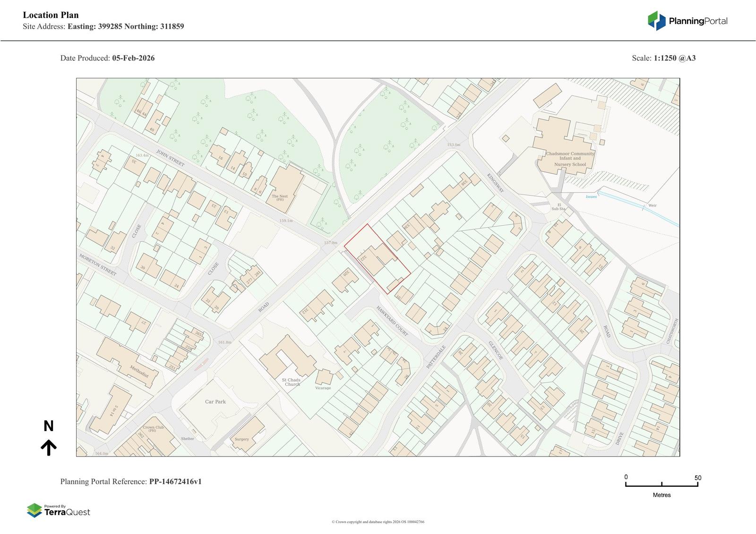
Task: Click the Planning Portal logo
Action: click(687, 21)
